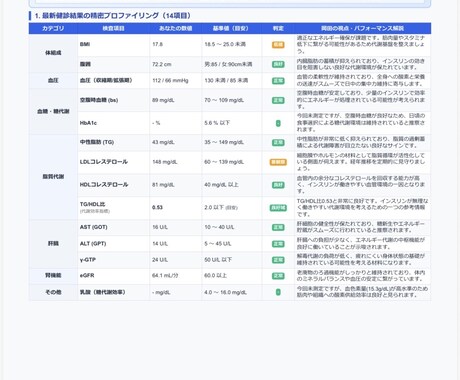Click the fasting glucose value '89 mg/dL'
The height and width of the screenshot is (380, 460).
pos(163,100)
